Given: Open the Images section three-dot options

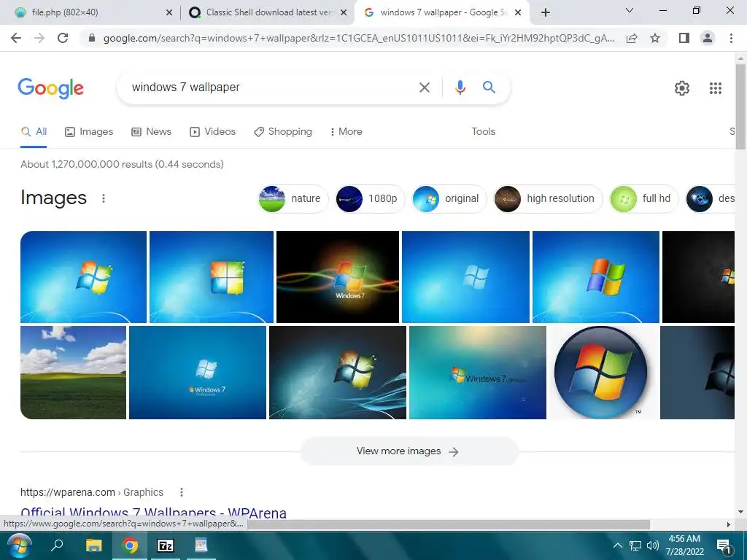Looking at the screenshot, I should (x=104, y=198).
